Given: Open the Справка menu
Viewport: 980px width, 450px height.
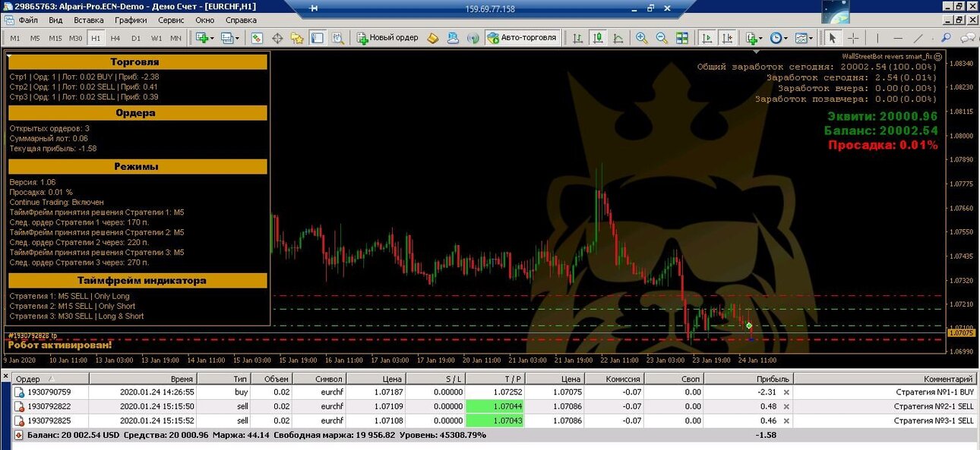Looking at the screenshot, I should coord(241,20).
